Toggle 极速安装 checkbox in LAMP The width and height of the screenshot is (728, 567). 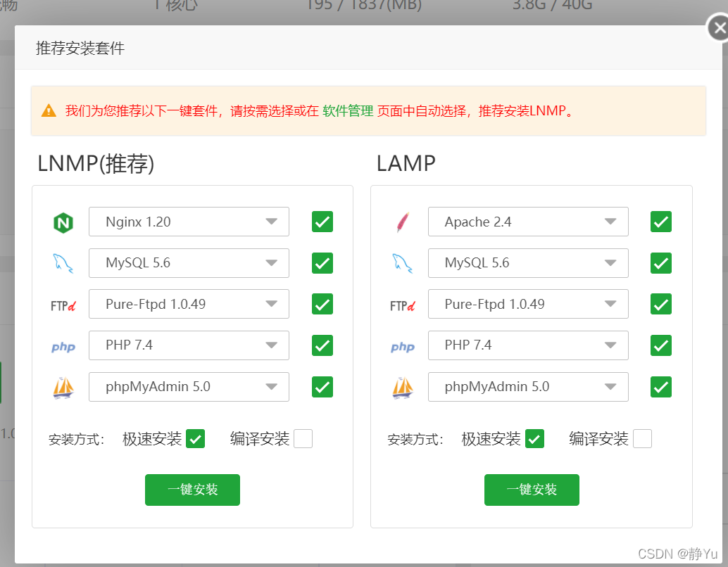pos(535,438)
